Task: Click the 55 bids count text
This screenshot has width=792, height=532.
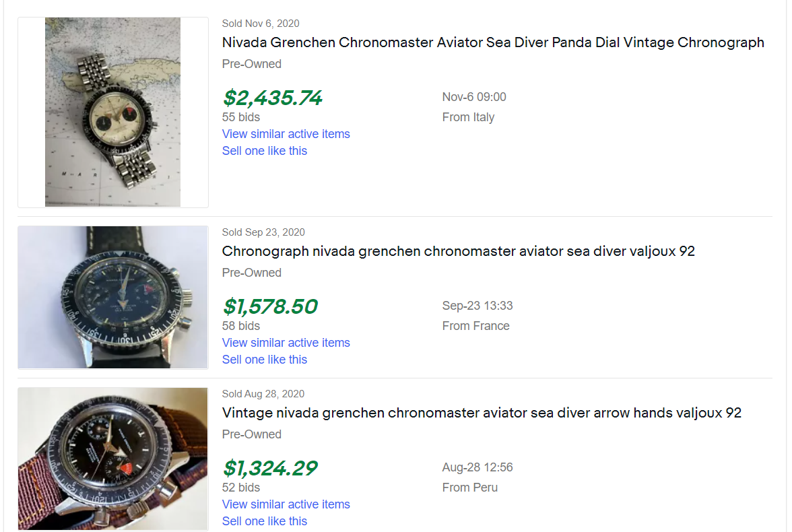Action: click(240, 117)
